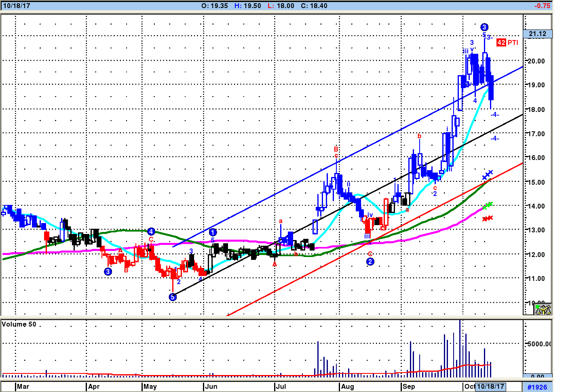Select the circled 3 wave marker at chart top
The image size is (566, 392).
tap(484, 27)
